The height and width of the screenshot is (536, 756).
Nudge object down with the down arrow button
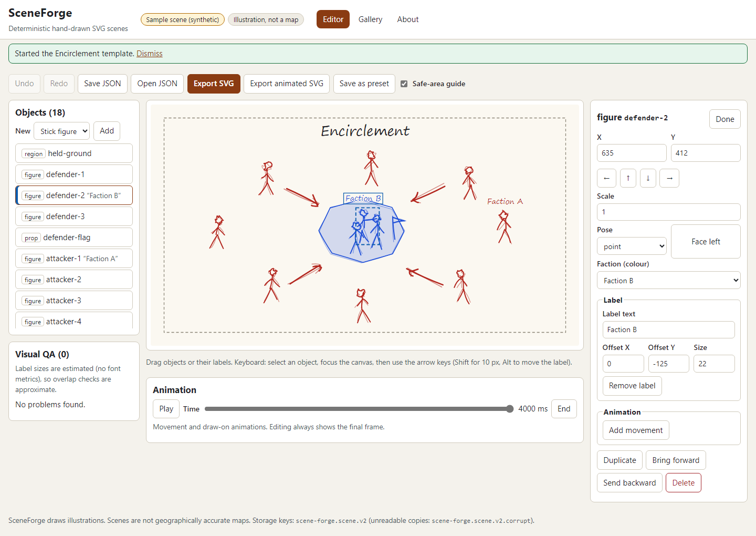[x=648, y=178]
